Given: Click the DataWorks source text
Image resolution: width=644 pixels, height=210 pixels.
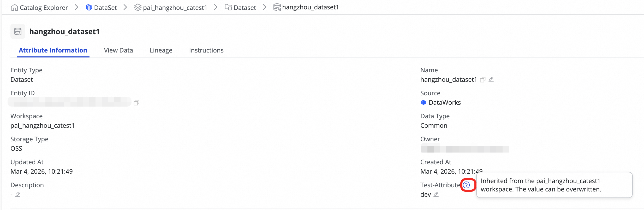Looking at the screenshot, I should click(445, 102).
